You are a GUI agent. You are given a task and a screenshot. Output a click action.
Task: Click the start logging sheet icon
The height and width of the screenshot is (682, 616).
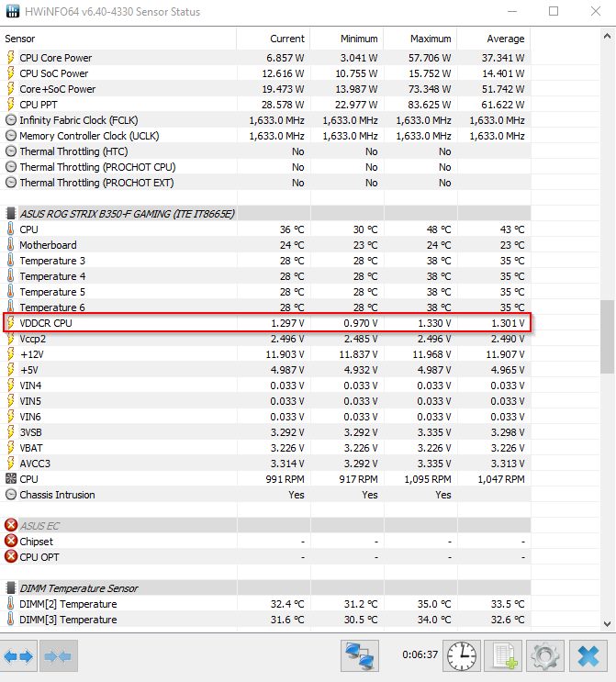coord(503,656)
